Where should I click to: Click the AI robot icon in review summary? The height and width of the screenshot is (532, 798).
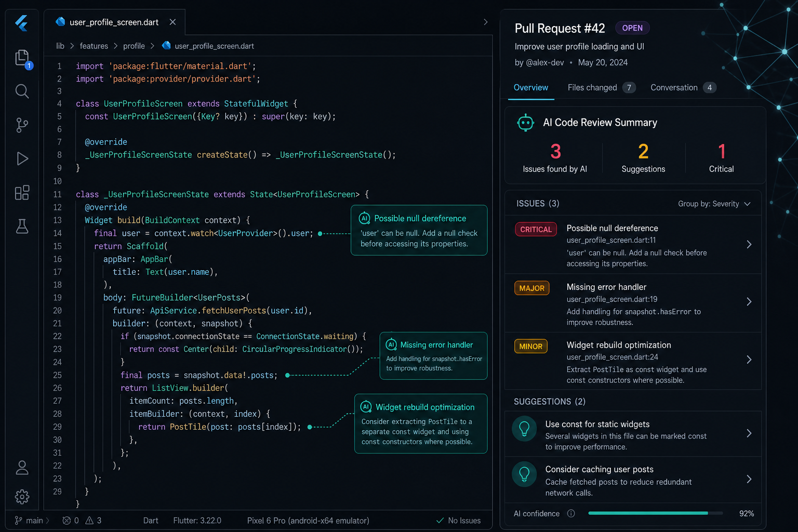525,123
